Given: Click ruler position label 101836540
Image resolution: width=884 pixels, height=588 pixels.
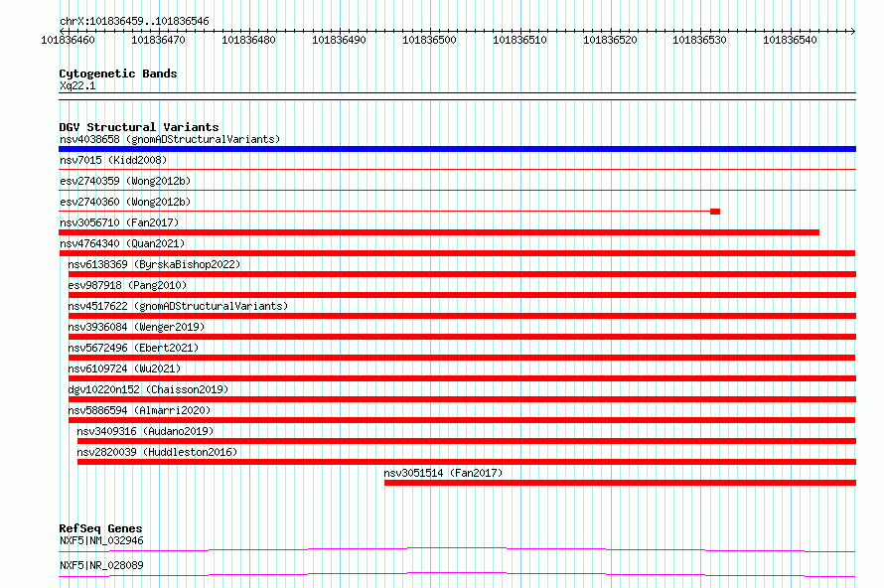Looking at the screenshot, I should coord(790,40).
